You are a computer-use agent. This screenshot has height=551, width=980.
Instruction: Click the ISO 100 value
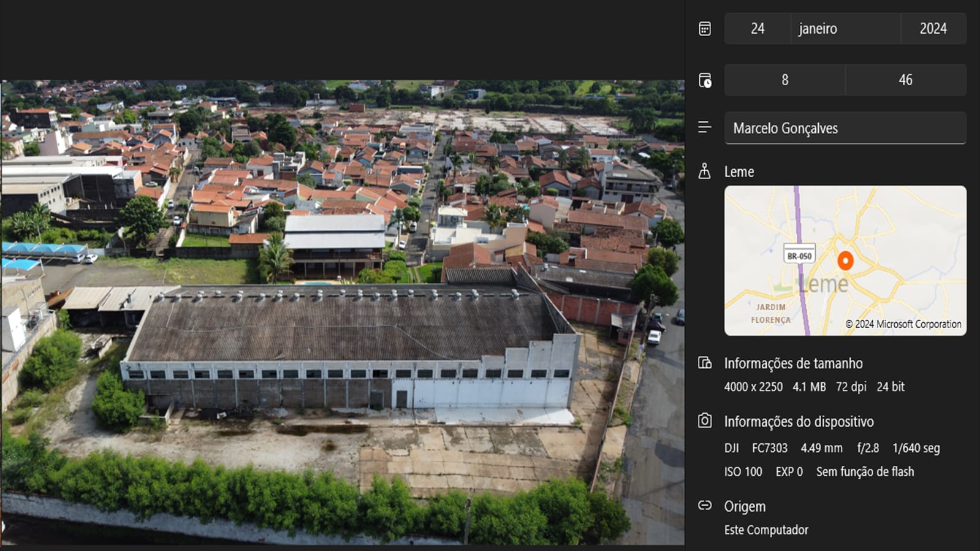[x=743, y=471]
